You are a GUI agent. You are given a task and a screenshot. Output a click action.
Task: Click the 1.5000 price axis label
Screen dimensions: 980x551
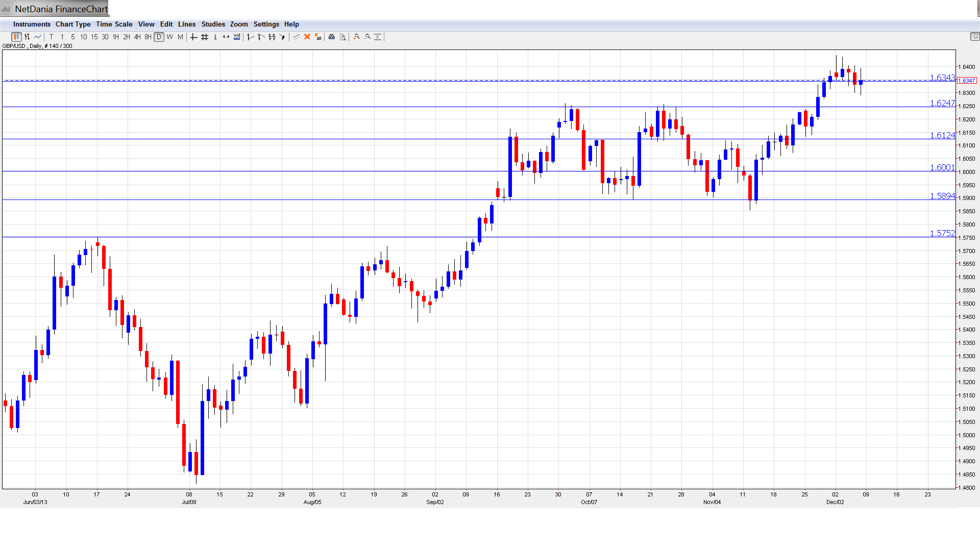[967, 435]
